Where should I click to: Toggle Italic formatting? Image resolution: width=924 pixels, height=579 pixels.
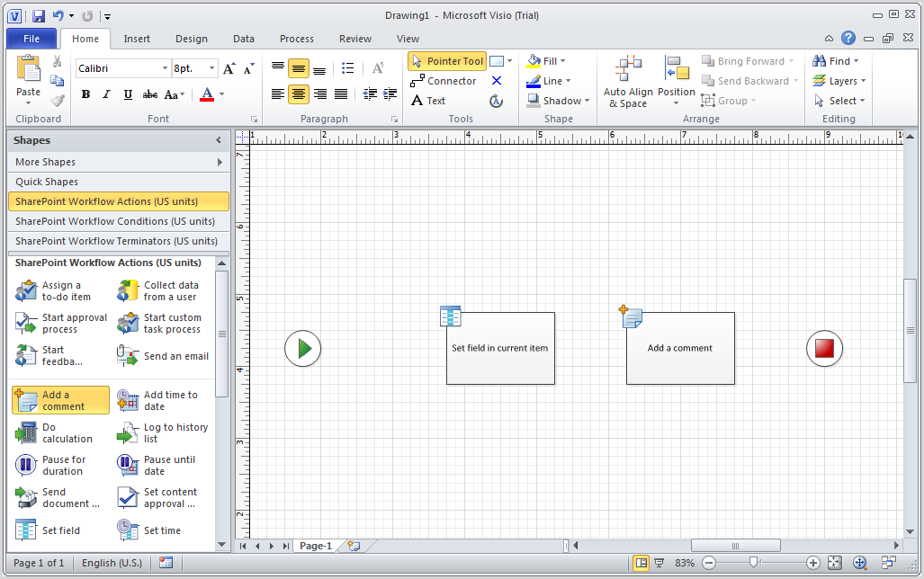[107, 94]
